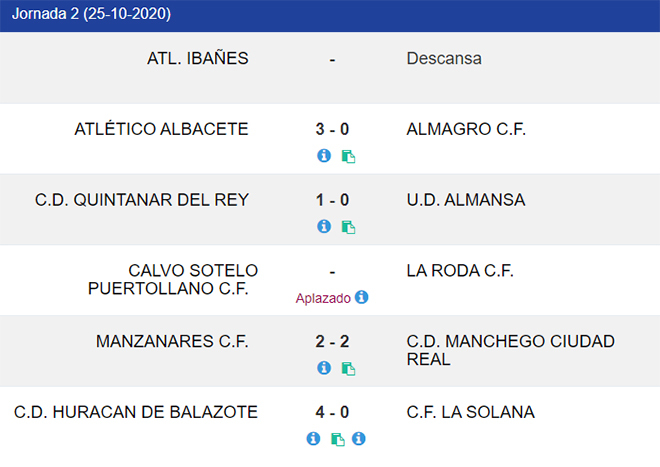This screenshot has width=660, height=467.
Task: Open document icon for Huracan de Balazote match
Action: (x=338, y=439)
